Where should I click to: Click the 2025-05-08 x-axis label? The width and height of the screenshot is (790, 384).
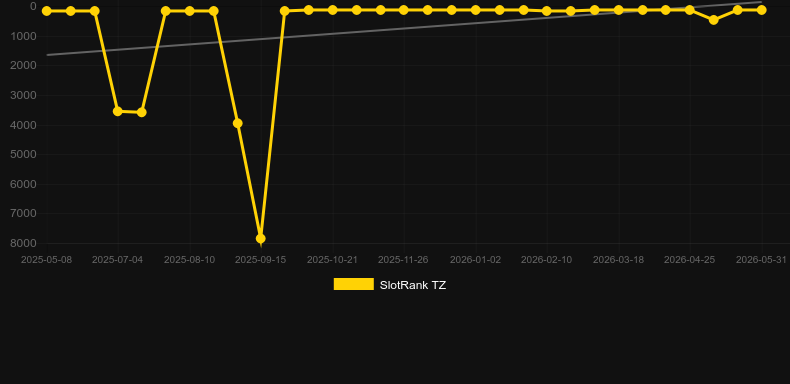(x=46, y=260)
